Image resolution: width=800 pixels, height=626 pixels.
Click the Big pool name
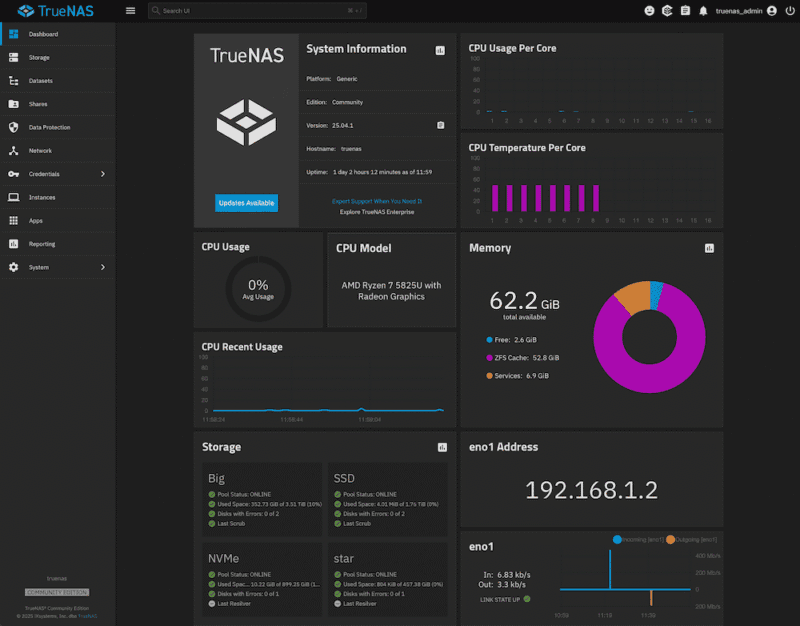[x=216, y=479]
